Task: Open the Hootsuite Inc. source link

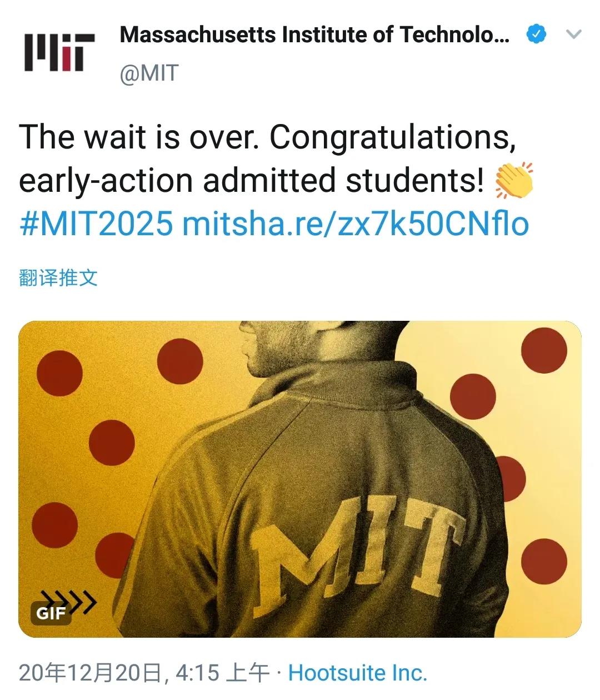Action: (x=358, y=673)
